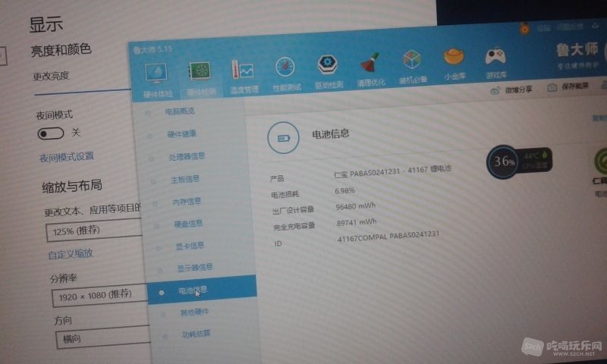Click the battery icon beside 电池信息 heading
607x364 pixels.
[x=283, y=138]
